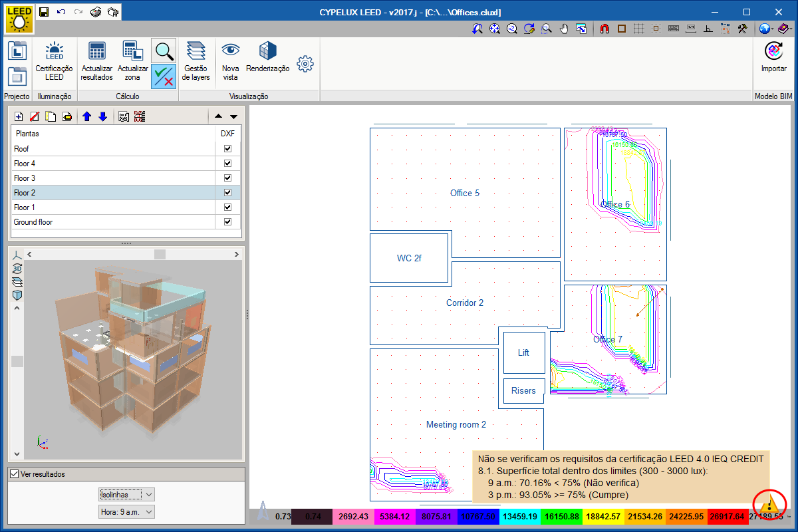This screenshot has width=798, height=532.
Task: Create a Nova vista
Action: click(230, 61)
